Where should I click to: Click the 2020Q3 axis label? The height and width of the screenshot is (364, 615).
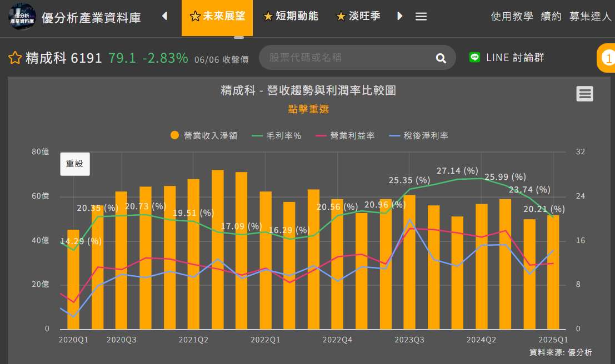[x=121, y=340]
